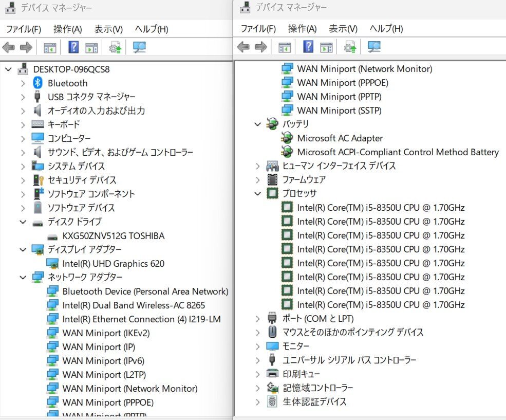506x420 pixels.
Task: Click the キーボード keyboard icon
Action: tap(38, 124)
